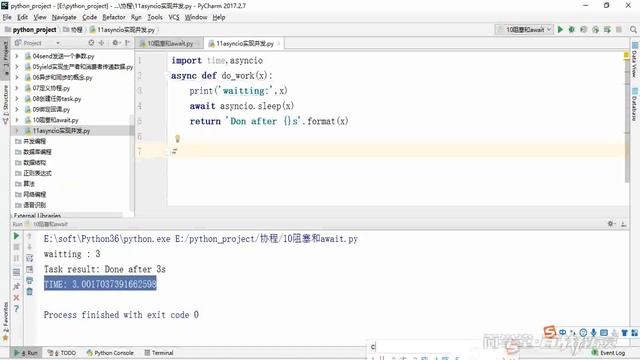The image size is (640, 360).
Task: Click python_project breadcrumb in navigation bar
Action: click(x=30, y=30)
